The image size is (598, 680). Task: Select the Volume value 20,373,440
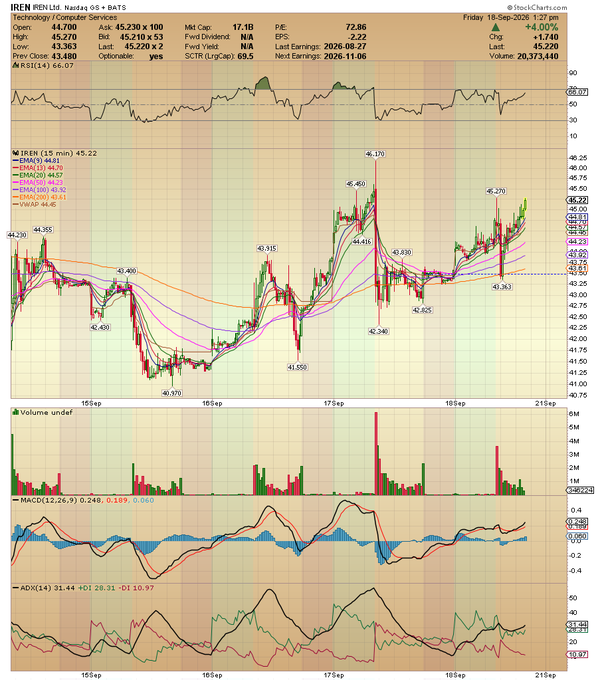(x=538, y=56)
